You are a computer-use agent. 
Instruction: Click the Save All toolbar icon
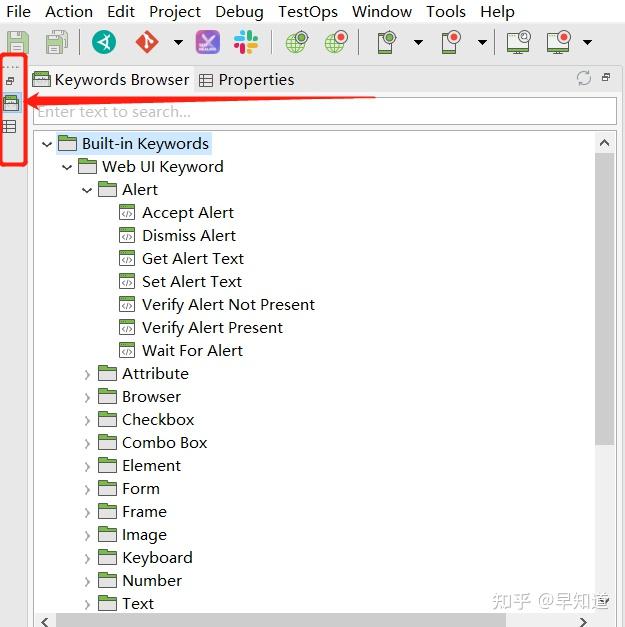56,42
